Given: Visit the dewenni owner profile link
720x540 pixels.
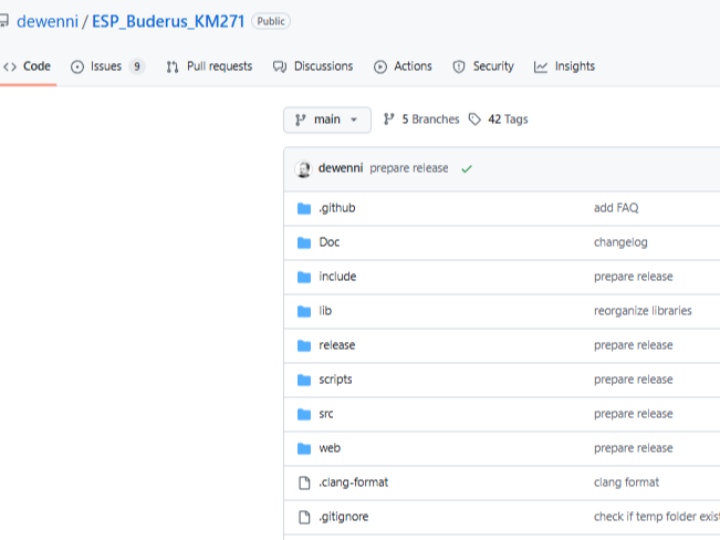Looking at the screenshot, I should [46, 21].
